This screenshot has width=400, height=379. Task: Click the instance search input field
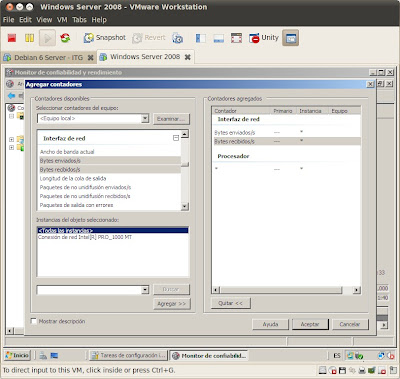[89, 290]
